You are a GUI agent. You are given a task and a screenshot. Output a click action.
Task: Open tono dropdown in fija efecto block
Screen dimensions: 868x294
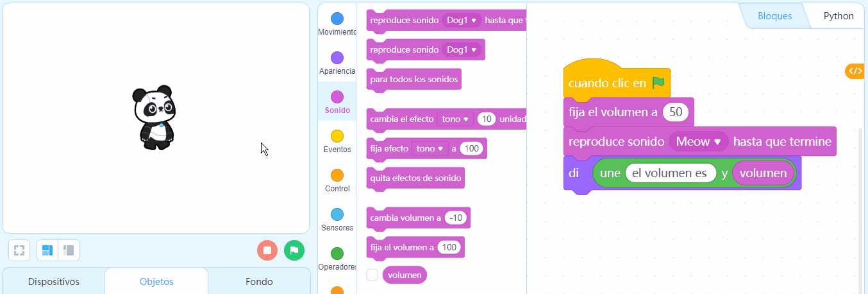(430, 148)
